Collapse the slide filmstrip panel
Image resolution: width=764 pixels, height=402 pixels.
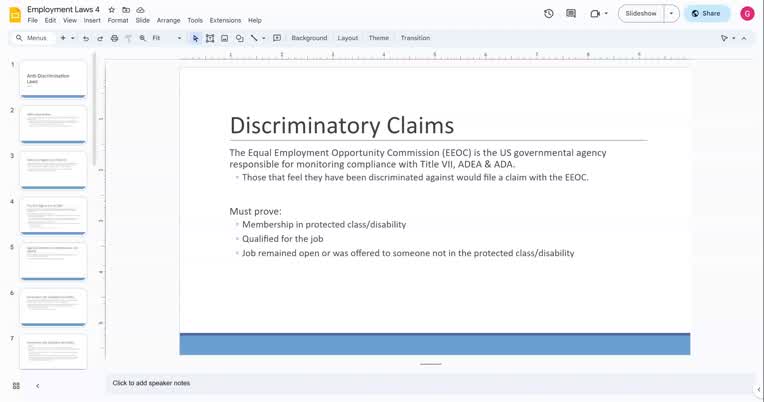pyautogui.click(x=38, y=385)
